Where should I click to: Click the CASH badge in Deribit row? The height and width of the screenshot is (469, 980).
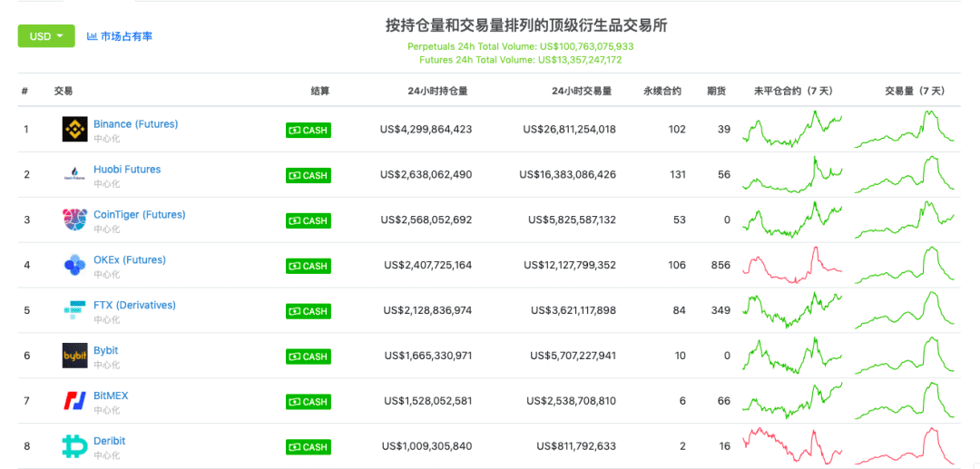point(309,447)
